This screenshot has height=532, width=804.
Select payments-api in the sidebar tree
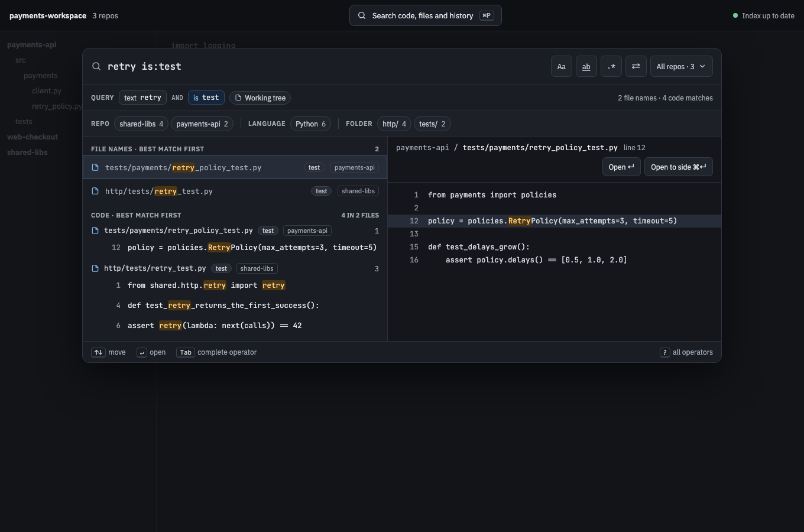tap(32, 45)
